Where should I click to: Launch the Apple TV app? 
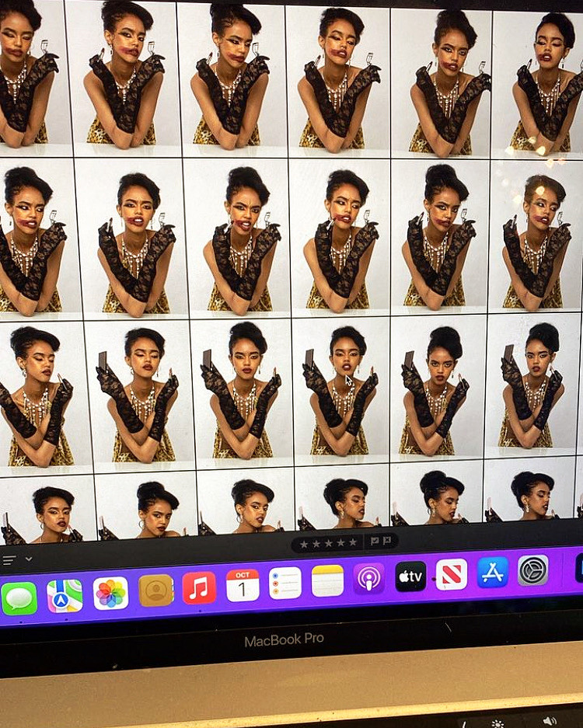point(410,576)
